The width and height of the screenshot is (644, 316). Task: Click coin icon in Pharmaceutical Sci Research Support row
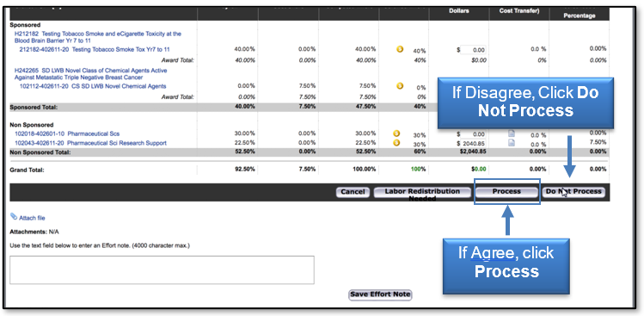click(396, 143)
